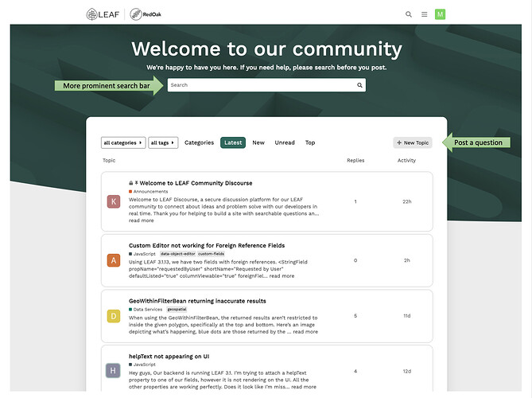Open JavaScript category under helpText topic
Viewport: 532px width, 398px height.
(x=142, y=365)
